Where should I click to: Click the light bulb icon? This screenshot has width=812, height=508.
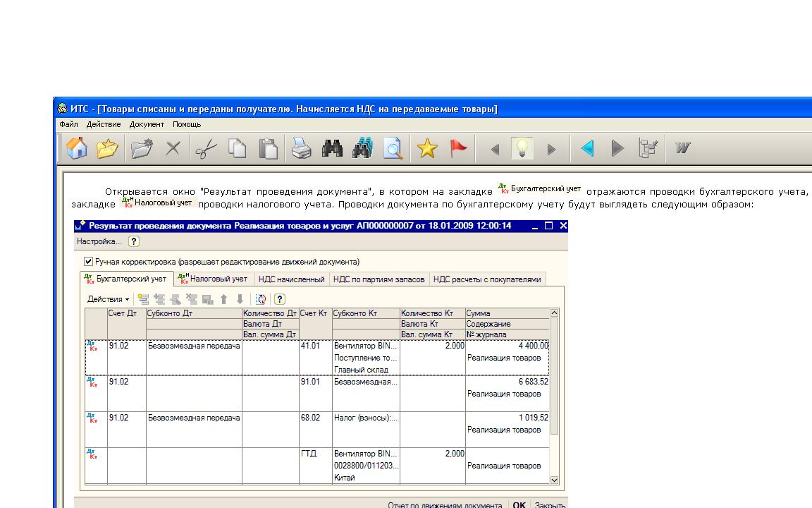click(x=522, y=149)
